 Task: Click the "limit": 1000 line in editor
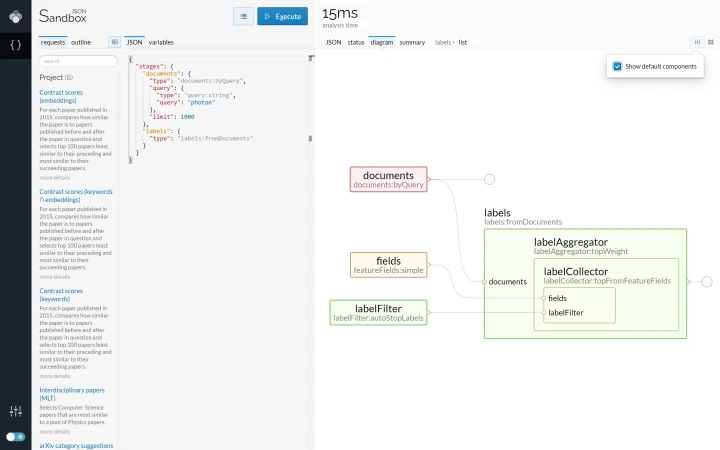coord(172,117)
